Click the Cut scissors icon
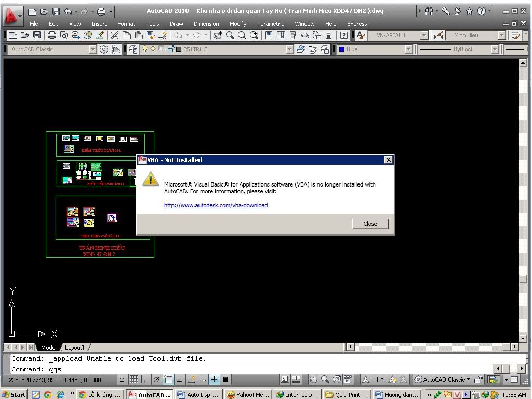 pos(115,35)
